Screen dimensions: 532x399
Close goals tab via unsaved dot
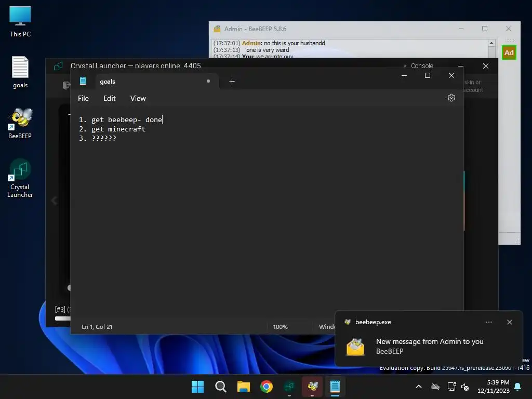click(208, 81)
